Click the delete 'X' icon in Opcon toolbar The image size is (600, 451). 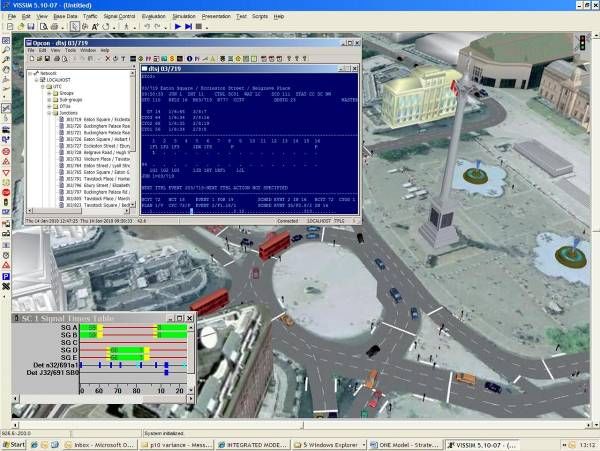(108, 59)
